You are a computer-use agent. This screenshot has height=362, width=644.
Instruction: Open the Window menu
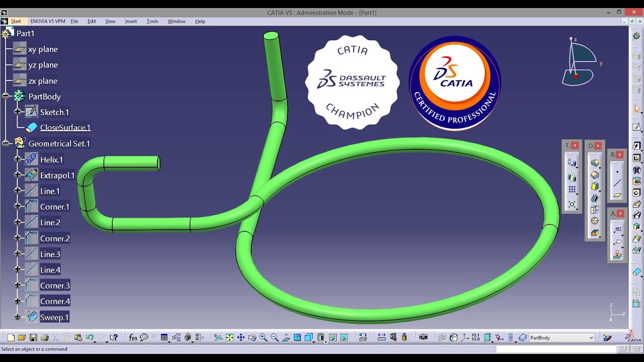pyautogui.click(x=177, y=21)
